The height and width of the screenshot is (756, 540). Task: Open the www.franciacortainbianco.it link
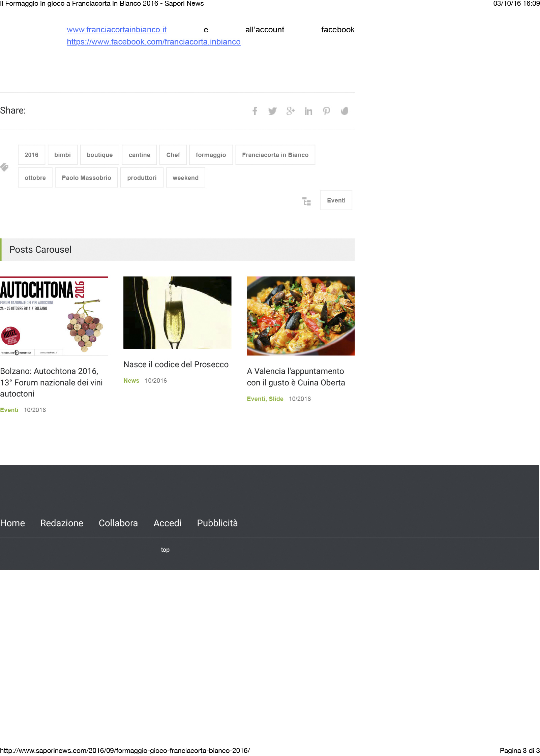pyautogui.click(x=117, y=30)
